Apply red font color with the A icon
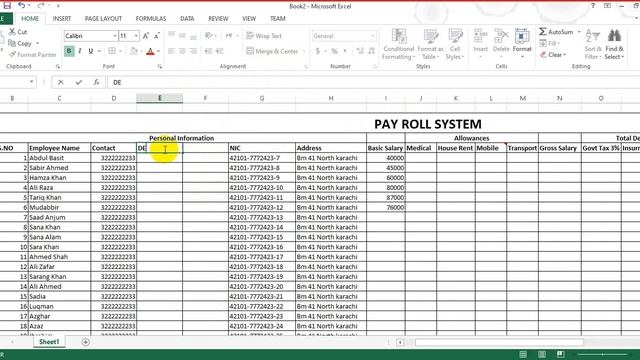The image size is (640, 360). (x=150, y=51)
